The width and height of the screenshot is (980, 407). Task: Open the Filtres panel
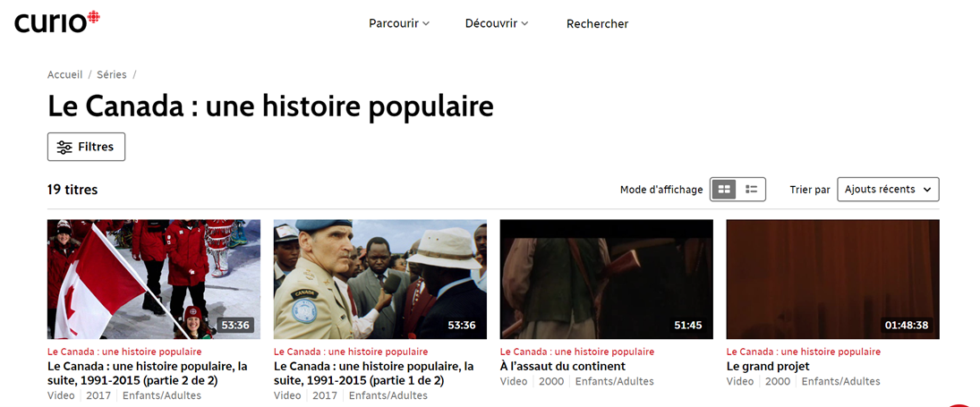point(86,147)
